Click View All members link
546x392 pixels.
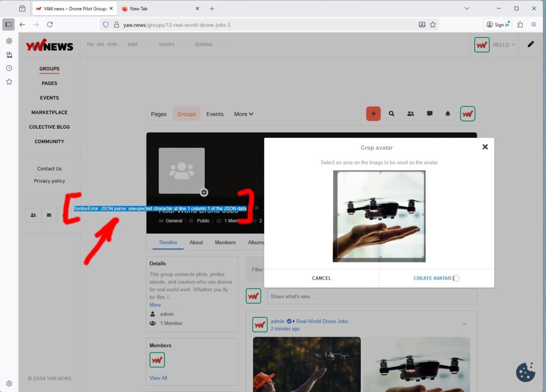click(158, 378)
